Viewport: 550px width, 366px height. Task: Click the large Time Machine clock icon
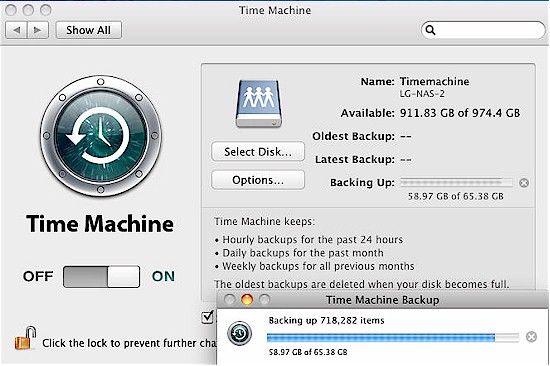pos(101,136)
